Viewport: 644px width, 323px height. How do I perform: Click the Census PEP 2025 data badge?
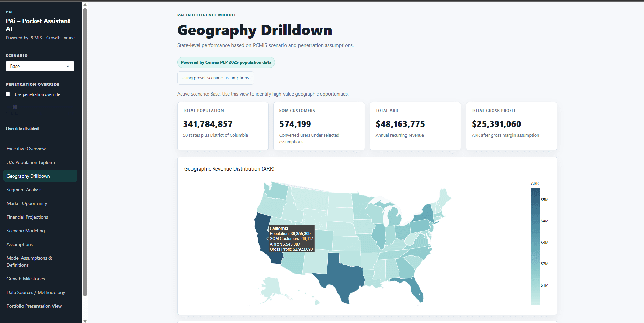coord(226,62)
